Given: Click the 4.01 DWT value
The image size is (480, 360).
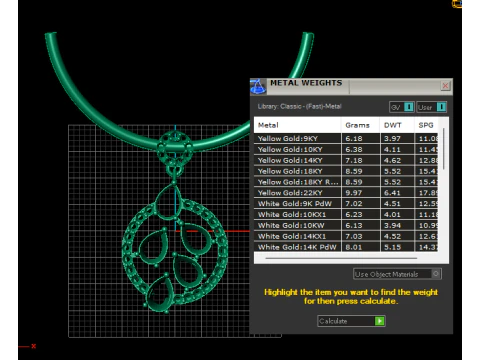Looking at the screenshot, I should [392, 214].
